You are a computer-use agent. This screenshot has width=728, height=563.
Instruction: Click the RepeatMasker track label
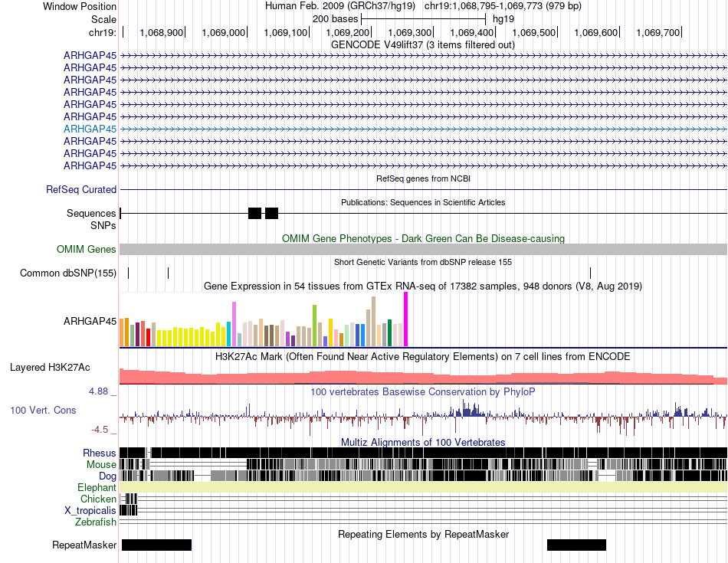[84, 545]
